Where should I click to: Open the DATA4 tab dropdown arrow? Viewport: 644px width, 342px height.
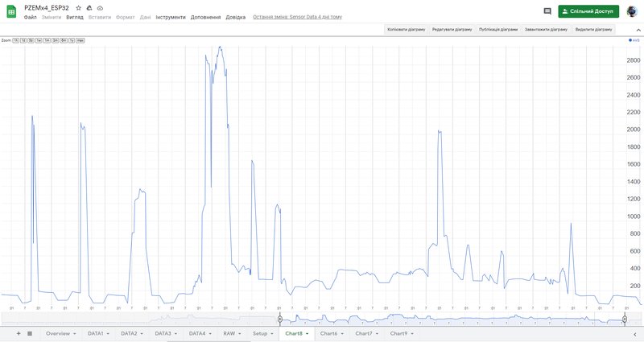pyautogui.click(x=210, y=334)
